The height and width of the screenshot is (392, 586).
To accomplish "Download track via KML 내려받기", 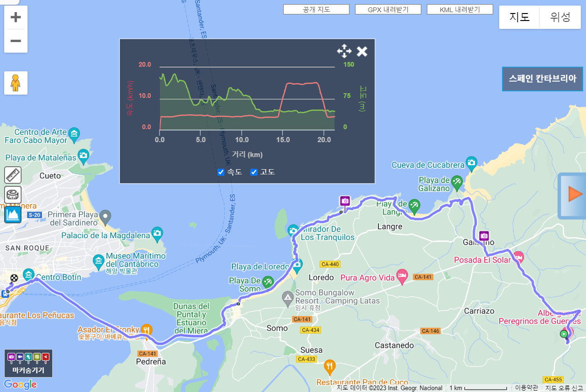I will point(460,9).
